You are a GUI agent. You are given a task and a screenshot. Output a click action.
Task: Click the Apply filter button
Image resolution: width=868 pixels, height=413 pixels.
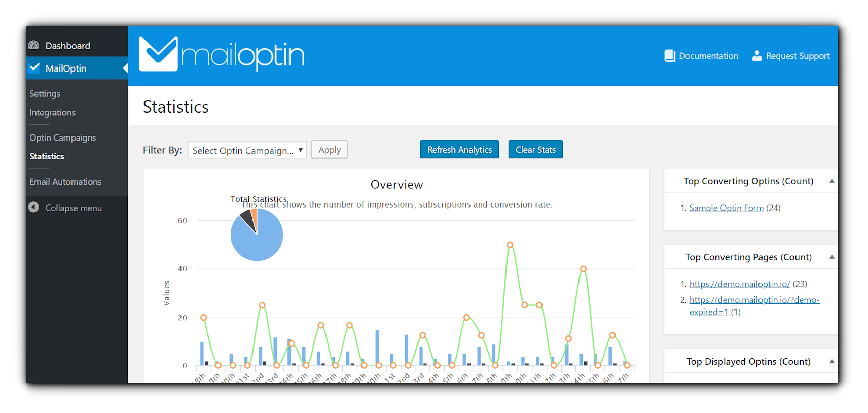coord(330,150)
